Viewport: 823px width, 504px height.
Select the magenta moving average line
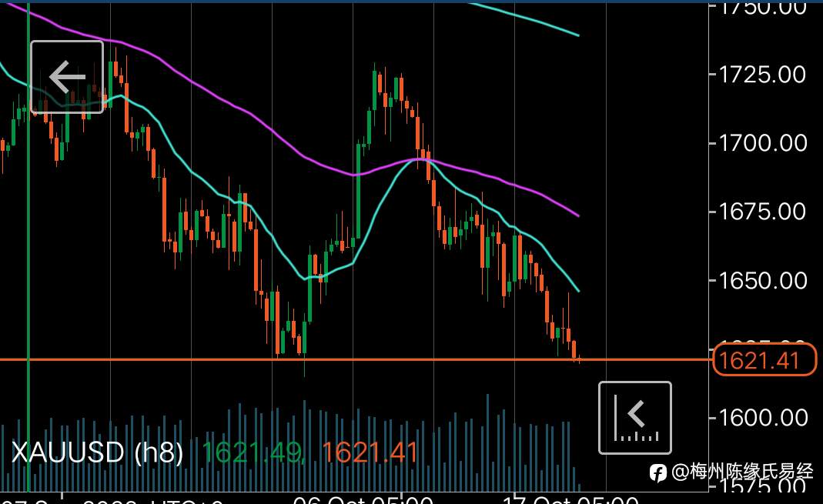[294, 149]
